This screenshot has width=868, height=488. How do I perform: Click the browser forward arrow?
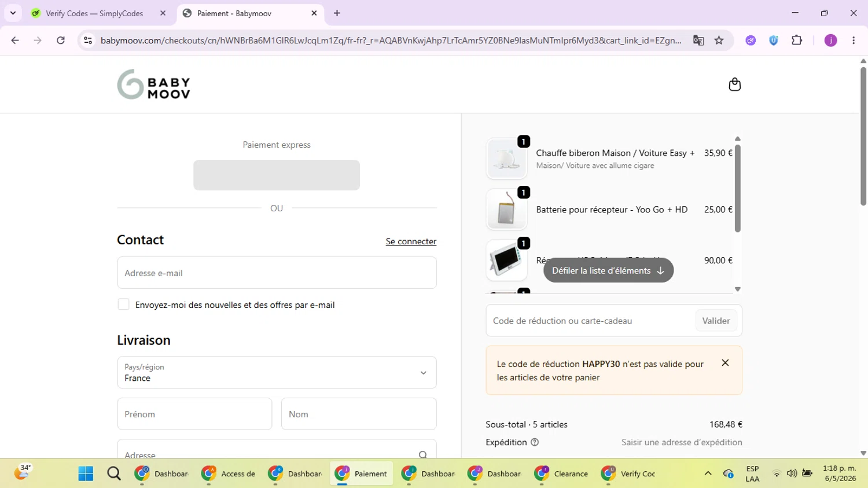[x=38, y=41]
